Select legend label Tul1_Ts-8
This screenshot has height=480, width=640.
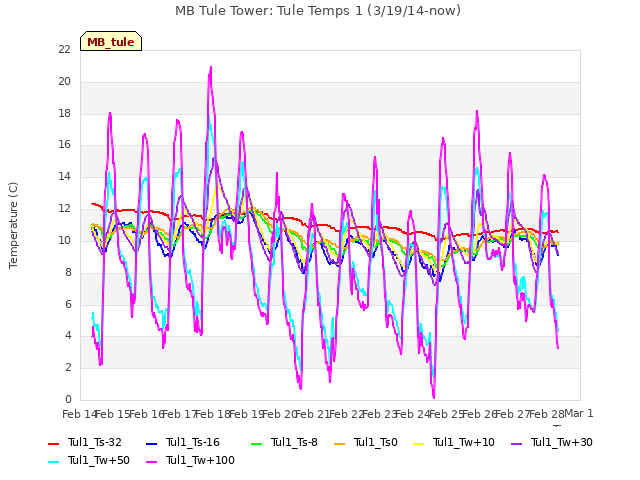pos(294,442)
